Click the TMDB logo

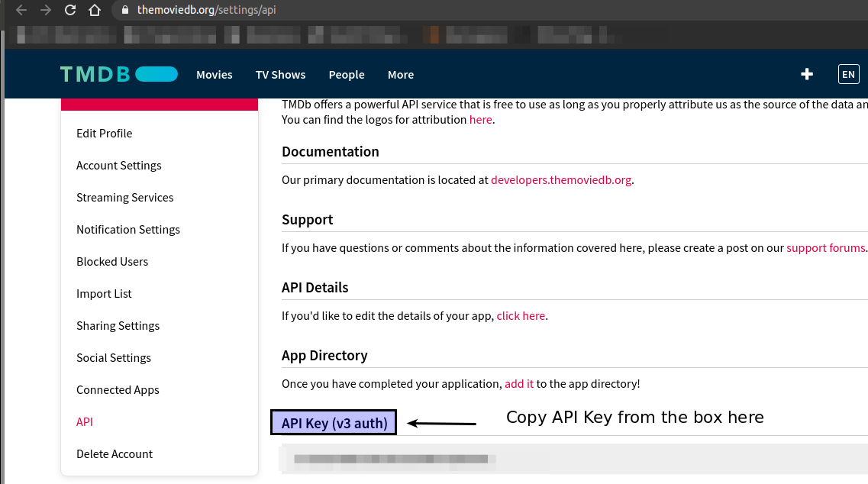coord(118,74)
